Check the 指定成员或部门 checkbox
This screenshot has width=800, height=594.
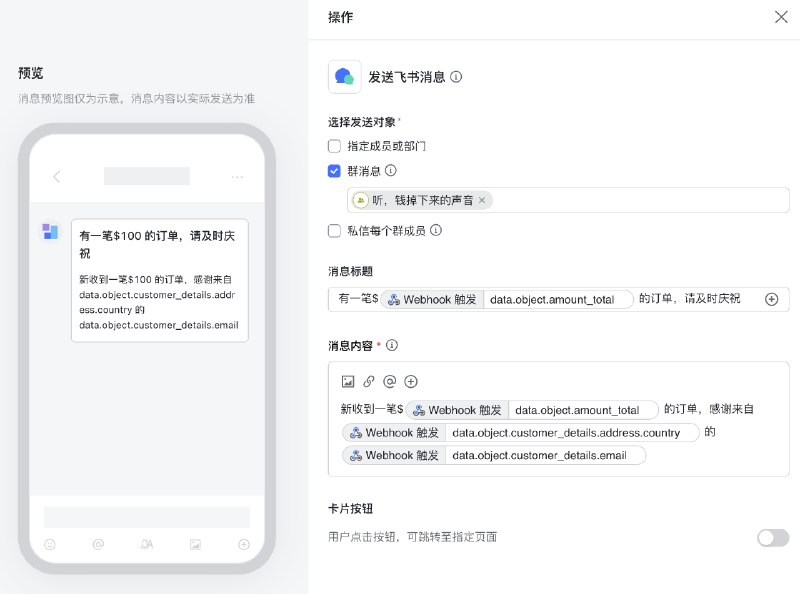point(334,146)
